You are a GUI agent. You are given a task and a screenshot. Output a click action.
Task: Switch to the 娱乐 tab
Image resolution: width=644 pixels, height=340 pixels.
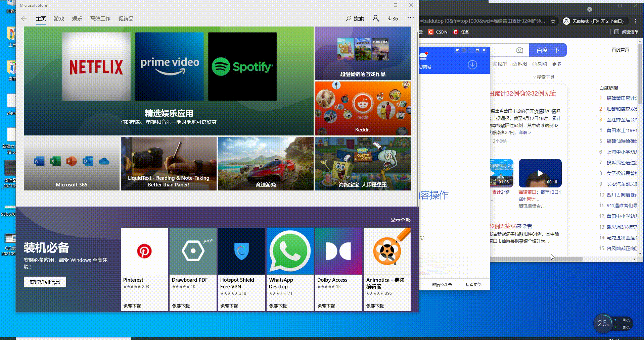point(77,19)
